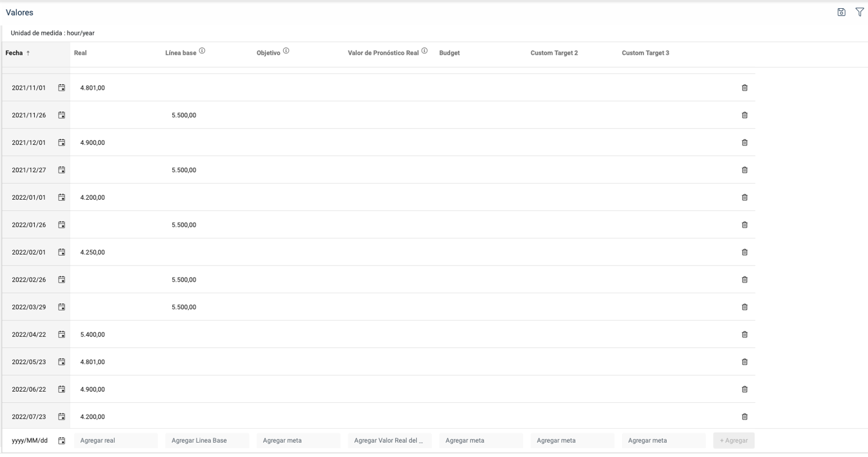Delete the 2021/11/26 row with its trash icon
868x457 pixels.
[x=745, y=115]
